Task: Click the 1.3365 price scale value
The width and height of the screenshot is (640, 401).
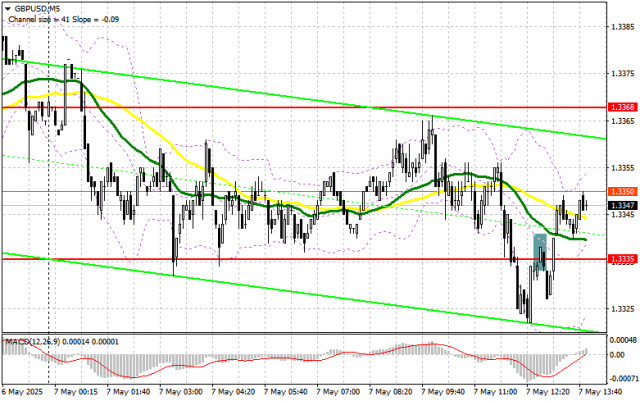Action: pyautogui.click(x=622, y=121)
